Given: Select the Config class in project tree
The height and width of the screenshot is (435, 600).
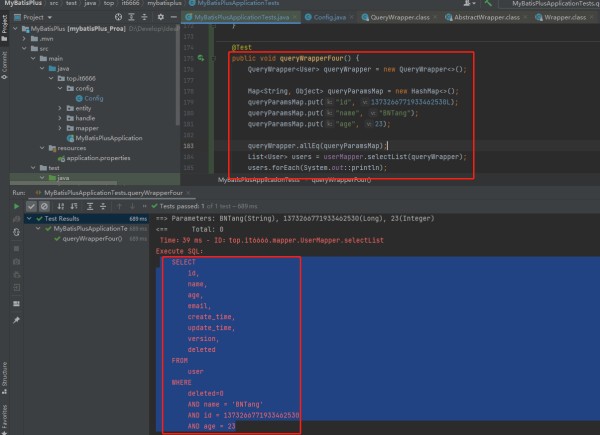Looking at the screenshot, I should point(90,98).
